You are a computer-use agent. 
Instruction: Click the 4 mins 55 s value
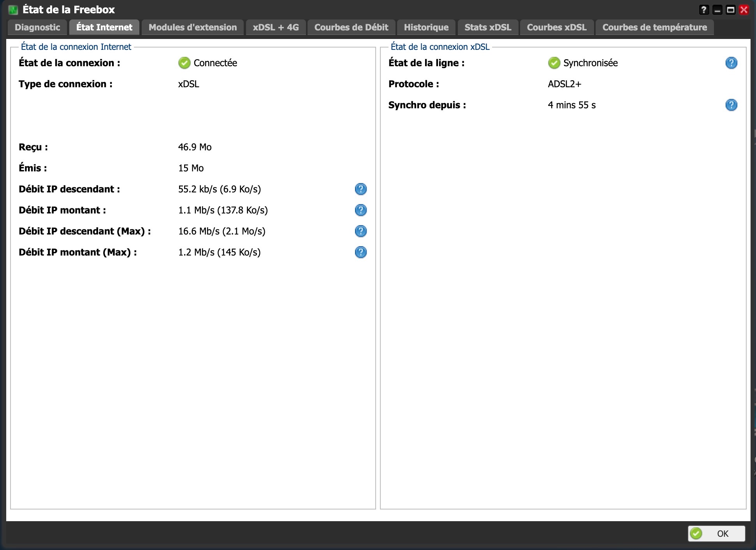point(572,105)
